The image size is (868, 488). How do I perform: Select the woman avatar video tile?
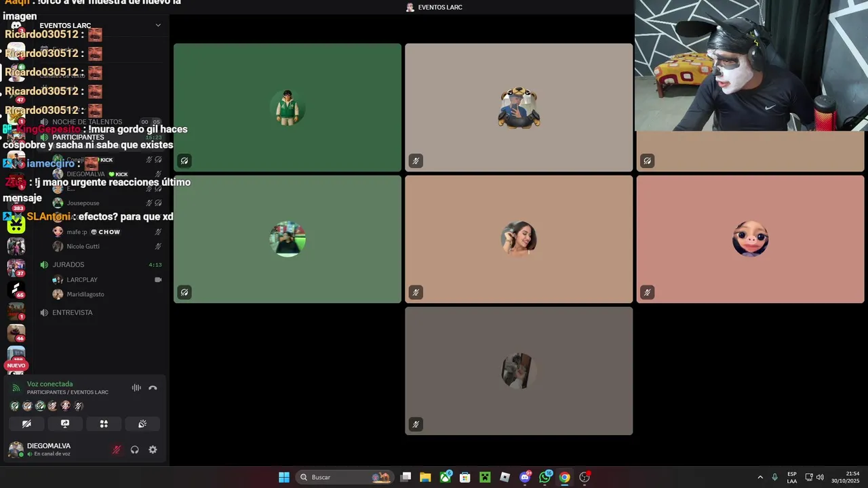pos(519,239)
